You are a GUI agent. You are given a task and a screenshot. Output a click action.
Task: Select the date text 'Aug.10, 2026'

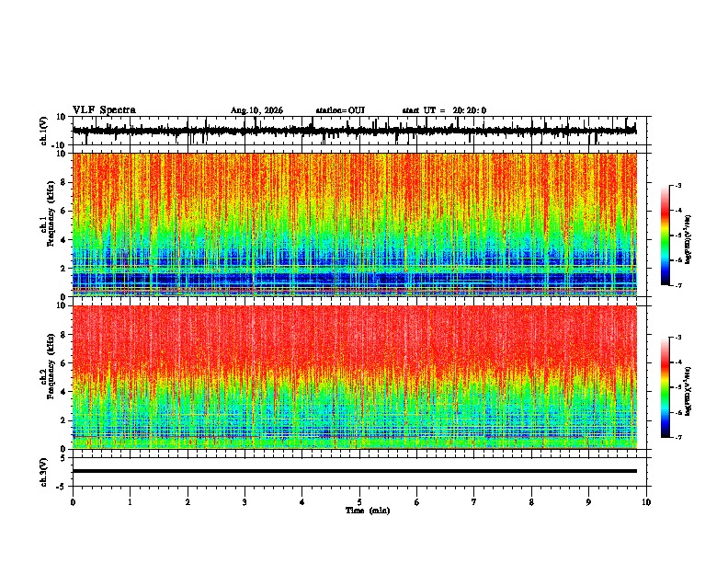256,110
